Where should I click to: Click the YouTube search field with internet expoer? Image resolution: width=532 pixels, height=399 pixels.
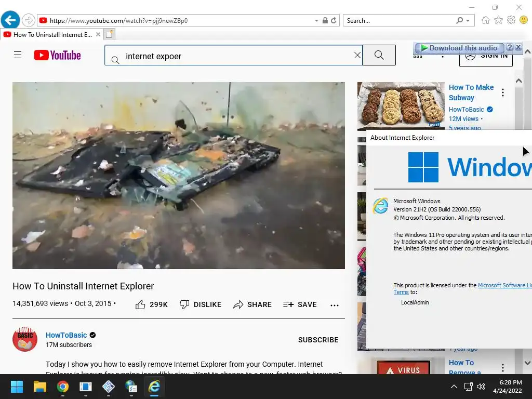pos(234,56)
